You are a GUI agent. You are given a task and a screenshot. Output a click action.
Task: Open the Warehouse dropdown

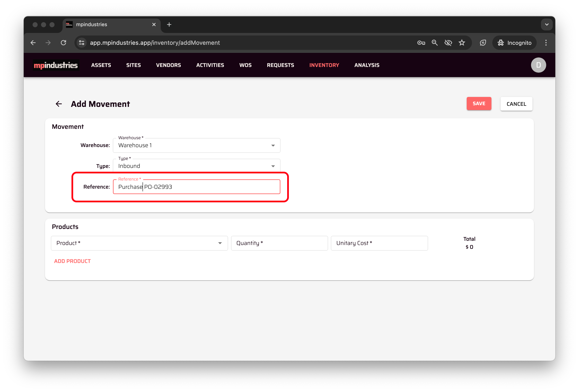tap(196, 145)
